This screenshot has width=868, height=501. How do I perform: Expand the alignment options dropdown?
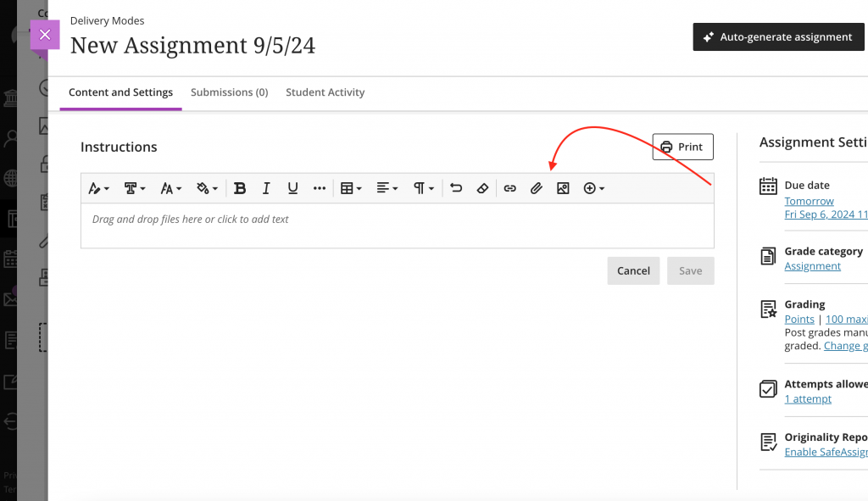pyautogui.click(x=387, y=187)
